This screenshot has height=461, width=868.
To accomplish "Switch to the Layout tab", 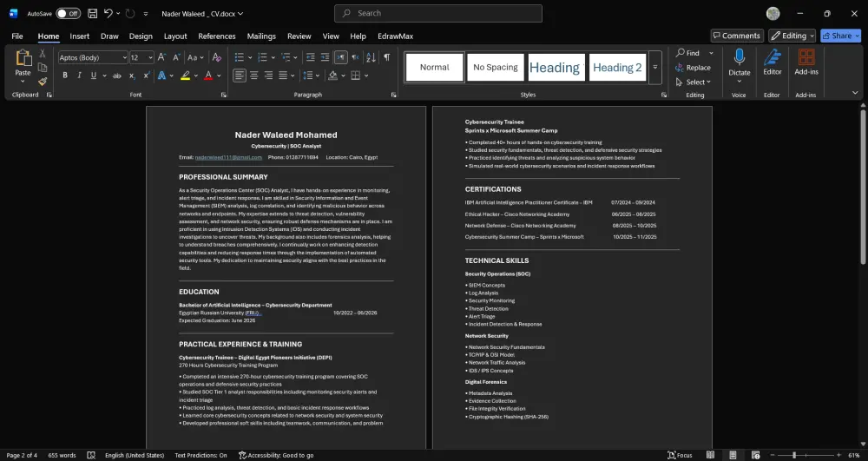I will pyautogui.click(x=175, y=36).
